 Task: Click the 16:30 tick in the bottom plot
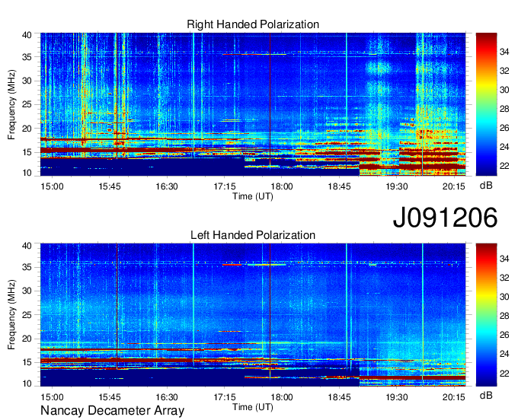pyautogui.click(x=167, y=397)
